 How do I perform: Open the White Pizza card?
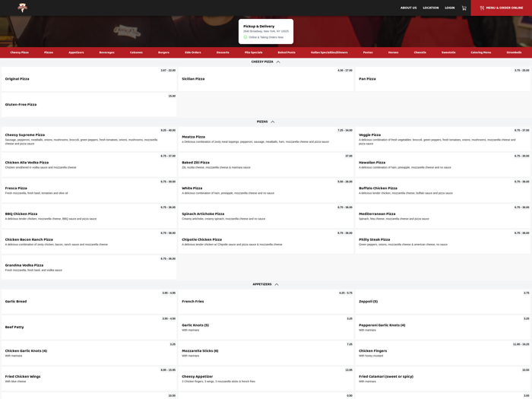(x=266, y=190)
